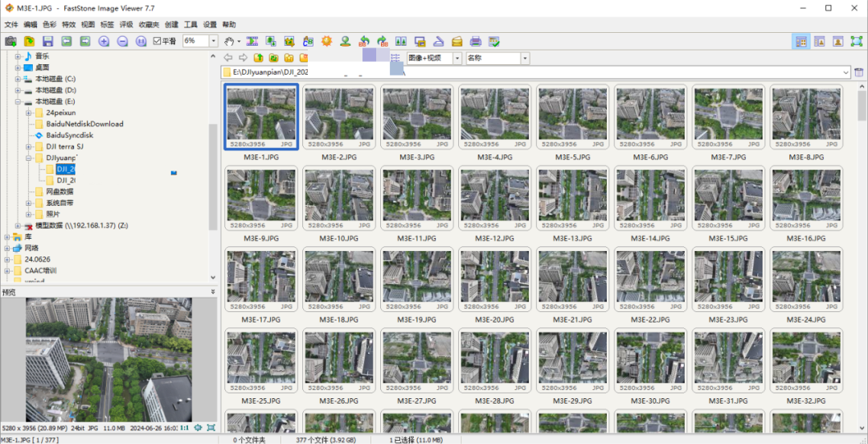Open adjust lighting sun icon
This screenshot has width=868, height=444.
(326, 41)
